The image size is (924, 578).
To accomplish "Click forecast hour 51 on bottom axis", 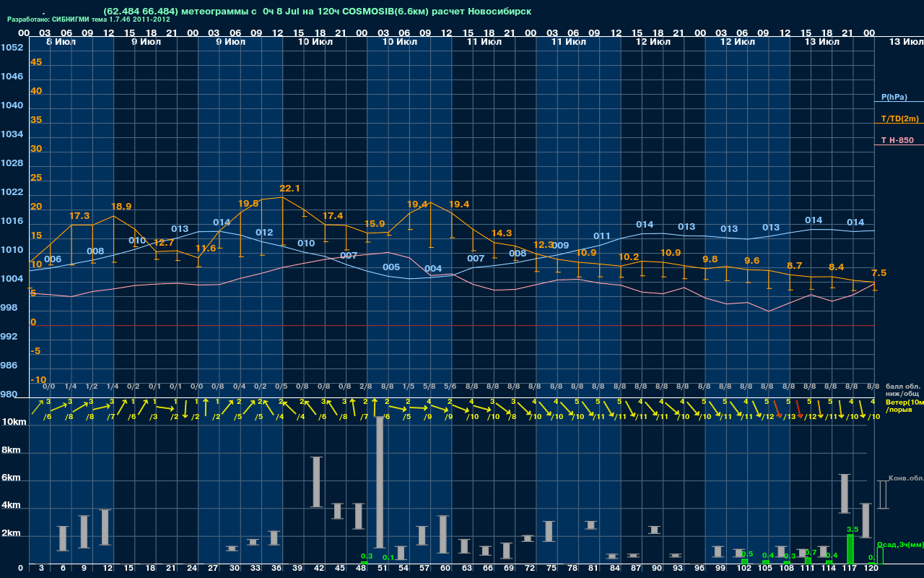I will (383, 569).
